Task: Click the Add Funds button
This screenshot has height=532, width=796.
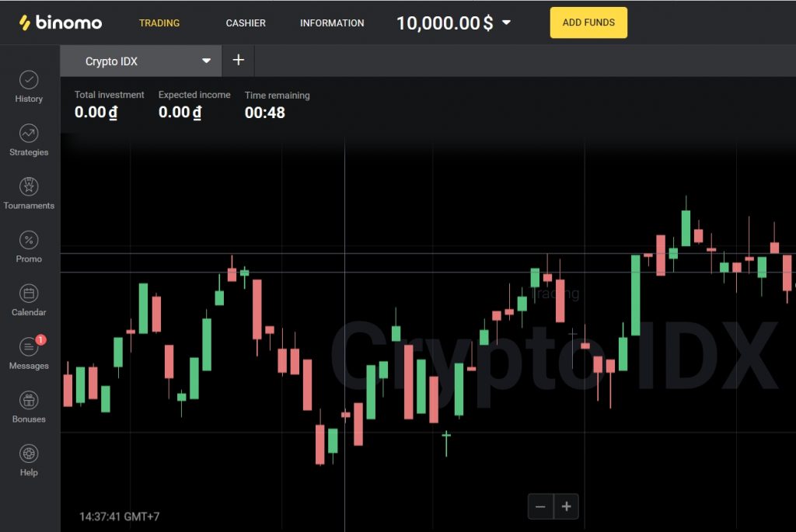Action: [x=588, y=23]
